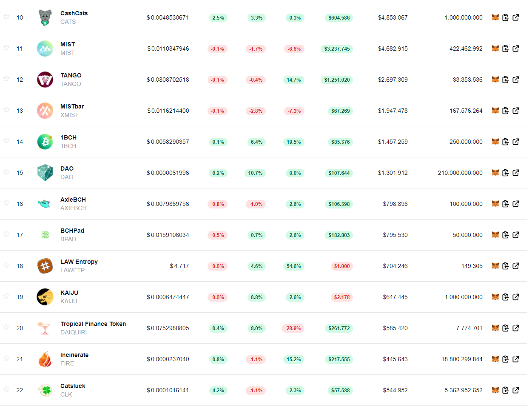Open the AxieBCH token name link
This screenshot has width=532, height=408.
pyautogui.click(x=73, y=200)
